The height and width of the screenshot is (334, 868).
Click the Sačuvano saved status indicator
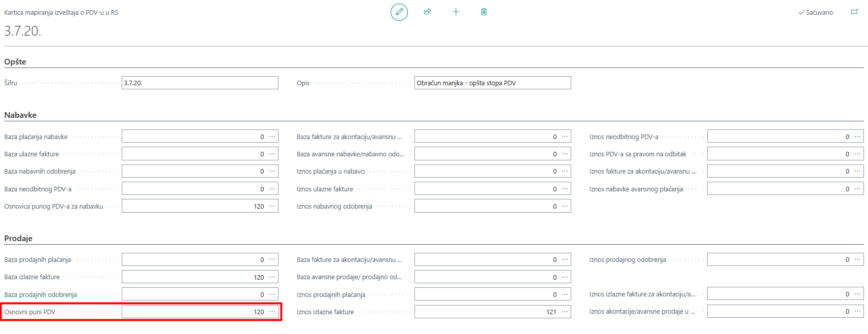[x=816, y=12]
